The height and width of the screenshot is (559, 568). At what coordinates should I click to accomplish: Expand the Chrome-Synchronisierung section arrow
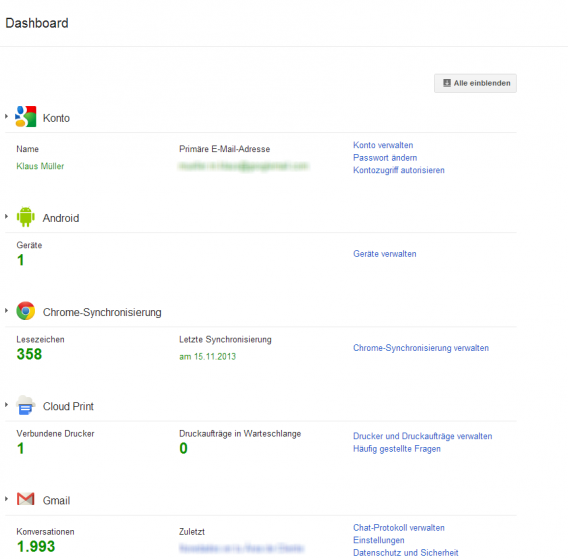click(x=7, y=311)
